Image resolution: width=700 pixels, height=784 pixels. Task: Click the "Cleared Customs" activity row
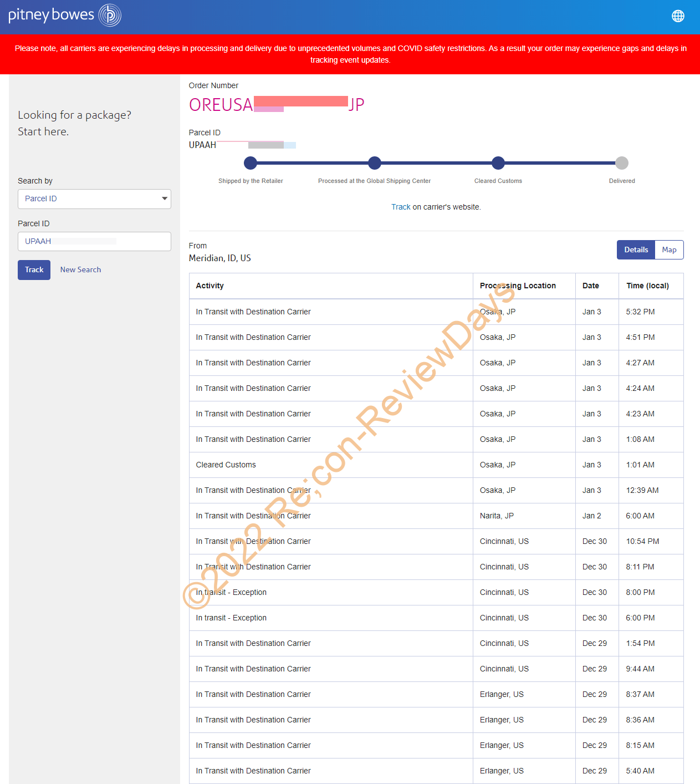pyautogui.click(x=331, y=465)
